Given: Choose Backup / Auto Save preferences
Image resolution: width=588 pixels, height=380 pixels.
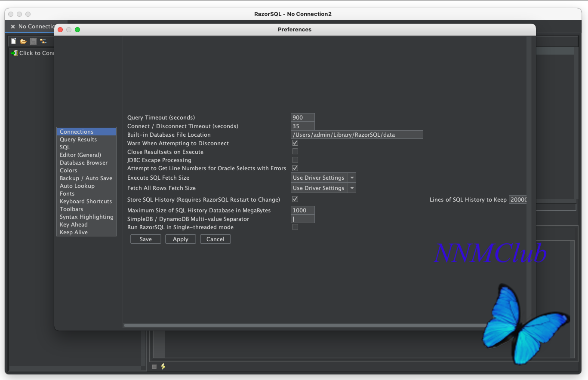Looking at the screenshot, I should (x=86, y=178).
